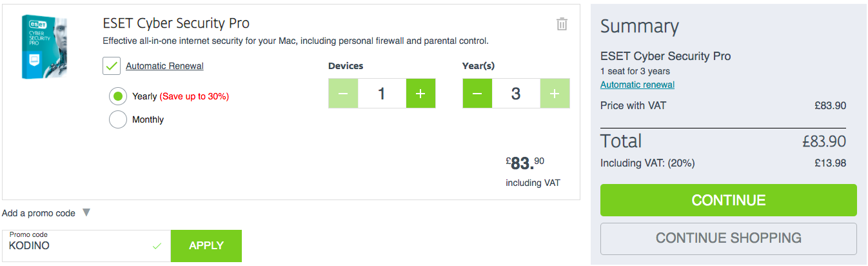Click the green checkmark in the promo field
The width and height of the screenshot is (868, 266).
coord(156,246)
